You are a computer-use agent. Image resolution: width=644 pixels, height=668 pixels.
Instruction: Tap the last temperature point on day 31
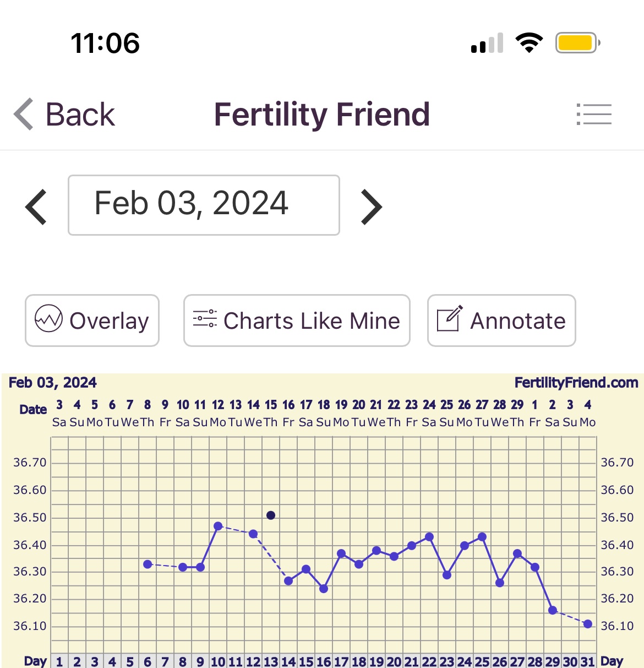[x=588, y=624]
